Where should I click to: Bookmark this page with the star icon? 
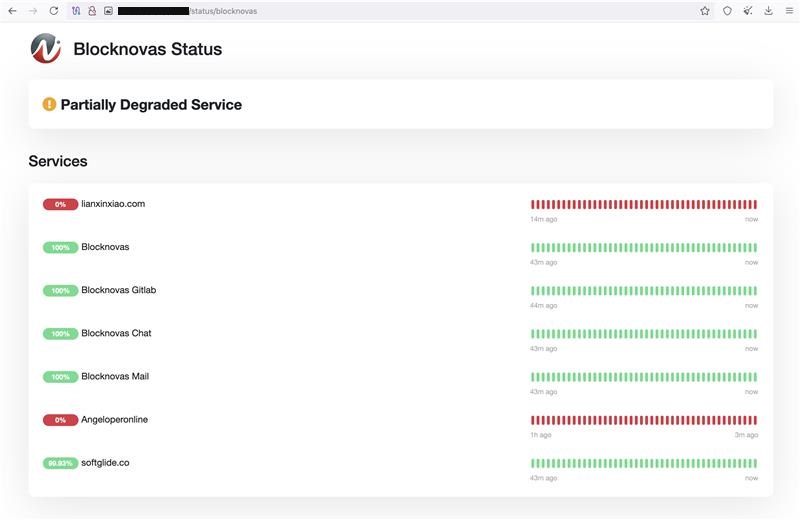point(705,11)
